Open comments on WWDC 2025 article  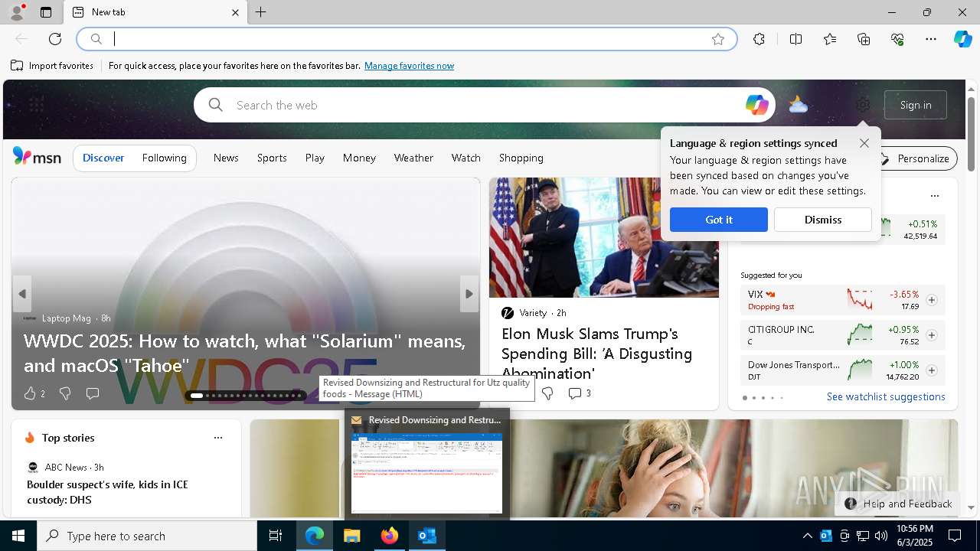[x=93, y=393]
